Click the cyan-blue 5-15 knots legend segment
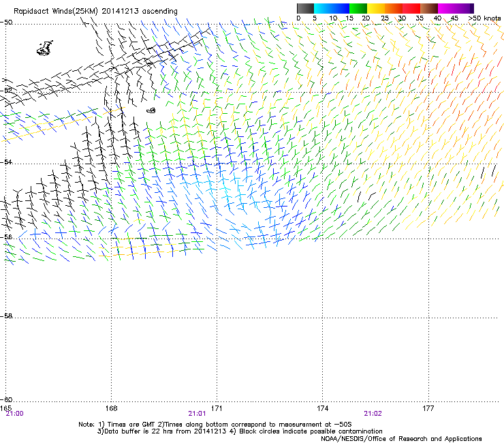The image size is (504, 443). click(332, 8)
